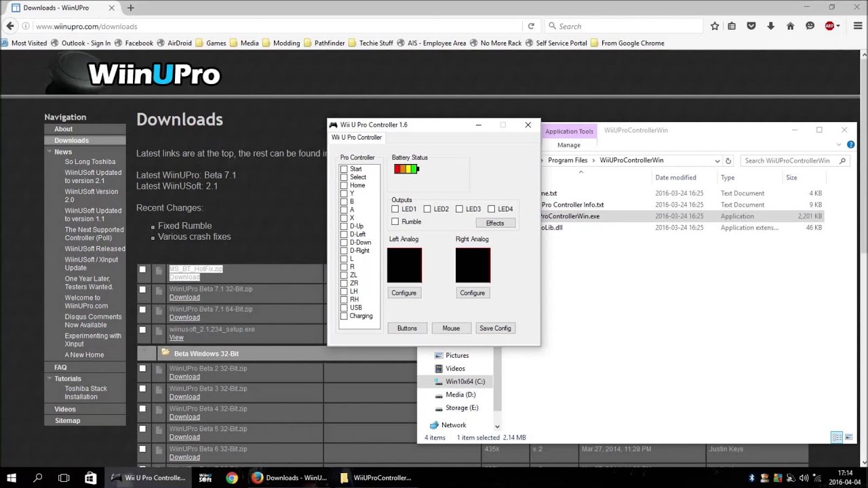Open Windows Start menu
This screenshot has width=868, height=488.
tap(12, 478)
